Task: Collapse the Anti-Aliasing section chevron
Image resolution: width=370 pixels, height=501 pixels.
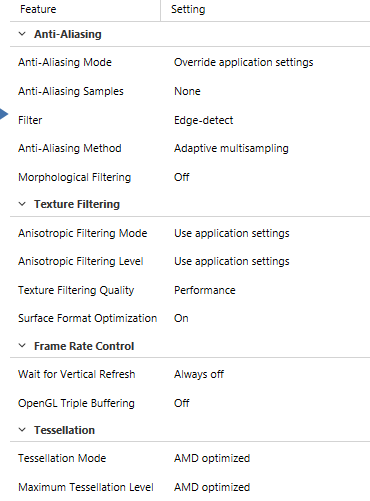Action: point(22,34)
